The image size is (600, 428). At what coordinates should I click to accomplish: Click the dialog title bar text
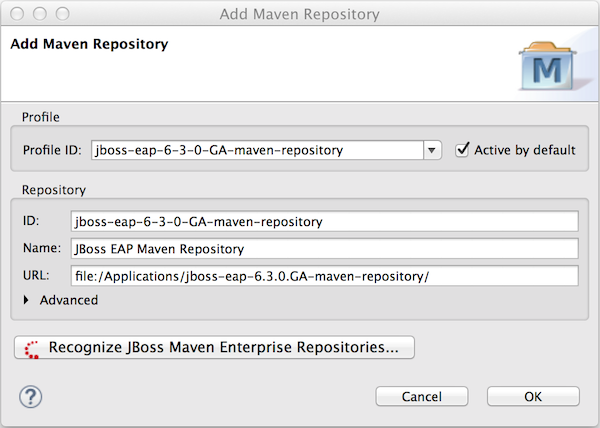coord(299,14)
